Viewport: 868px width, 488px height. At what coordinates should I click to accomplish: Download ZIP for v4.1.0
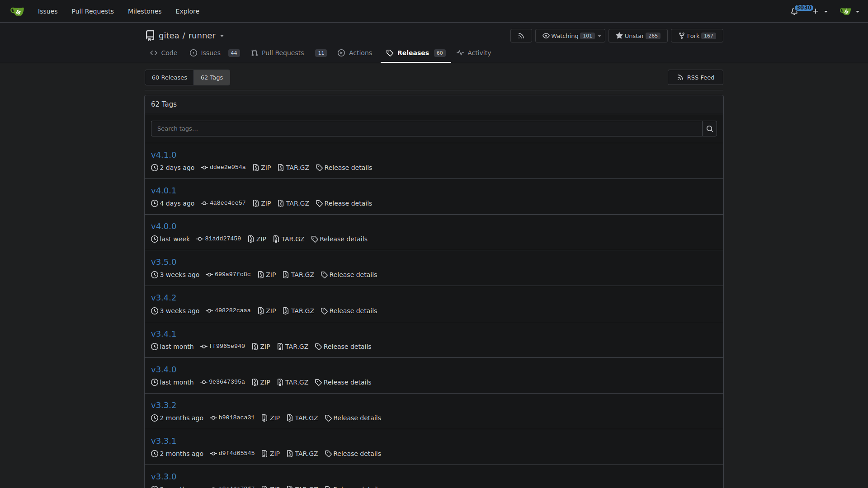[262, 168]
